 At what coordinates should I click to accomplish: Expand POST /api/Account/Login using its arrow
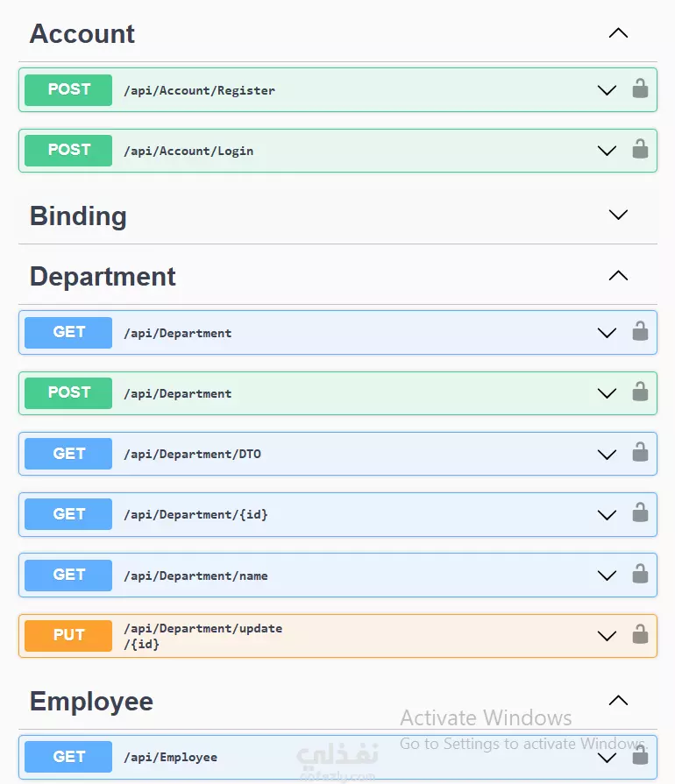[607, 151]
